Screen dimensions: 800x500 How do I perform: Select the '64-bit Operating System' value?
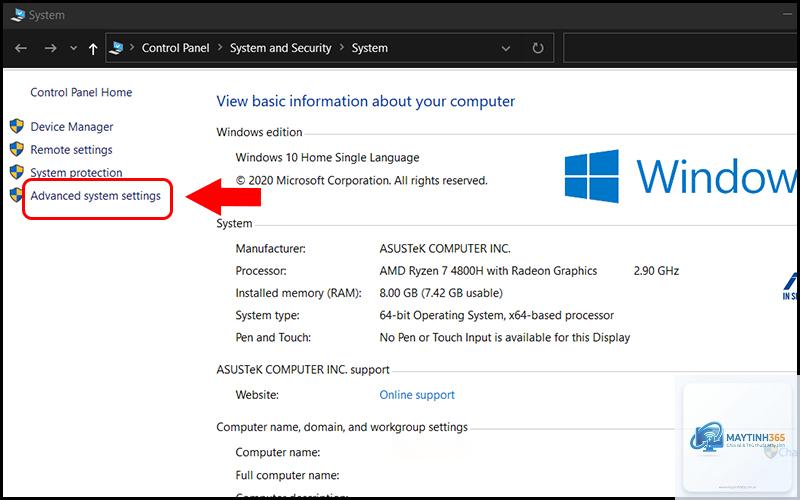click(496, 315)
